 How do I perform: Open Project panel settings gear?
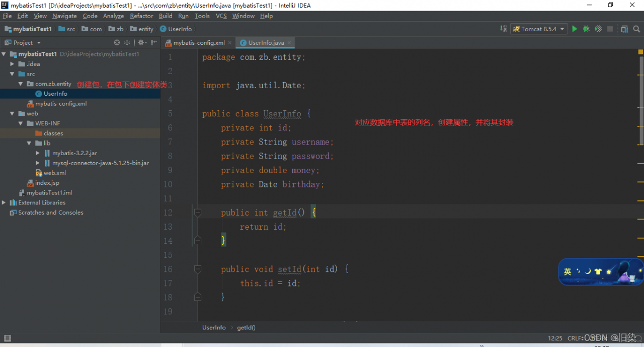pyautogui.click(x=141, y=43)
